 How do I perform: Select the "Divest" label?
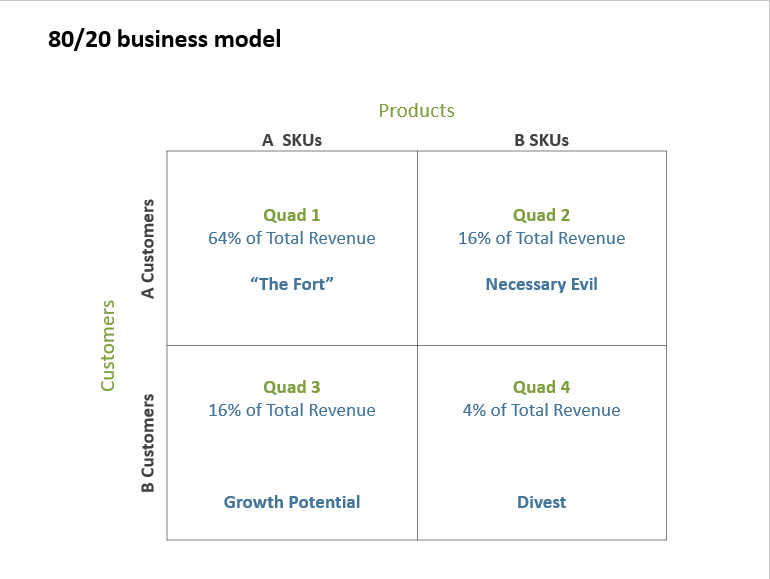541,502
